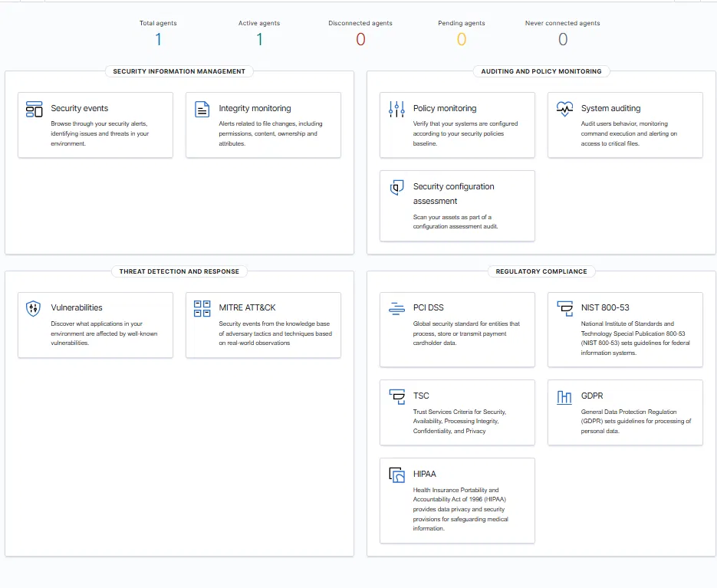Click the Integrity monitoring description about file changes
Image resolution: width=717 pixels, height=588 pixels.
[x=270, y=133]
